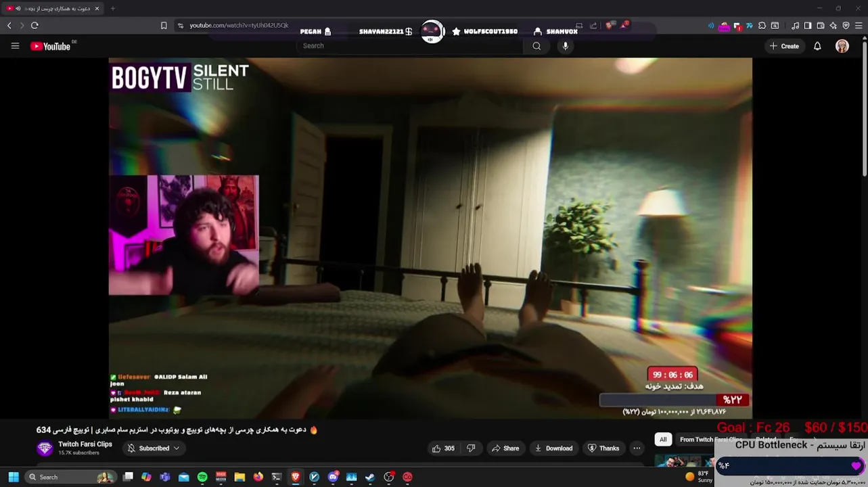Open Brave Rewards triangle icon
The height and width of the screenshot is (487, 868).
point(625,26)
